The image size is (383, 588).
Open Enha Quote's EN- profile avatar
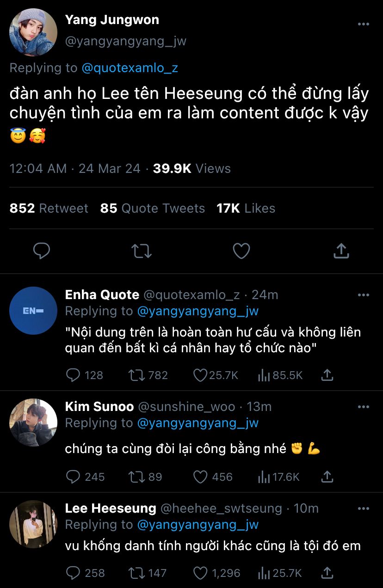[33, 311]
